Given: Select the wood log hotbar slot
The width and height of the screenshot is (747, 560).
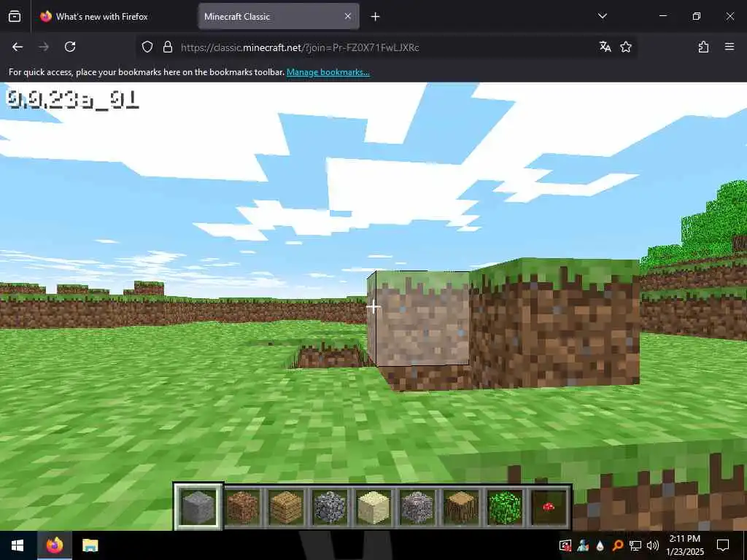Looking at the screenshot, I should (461, 507).
